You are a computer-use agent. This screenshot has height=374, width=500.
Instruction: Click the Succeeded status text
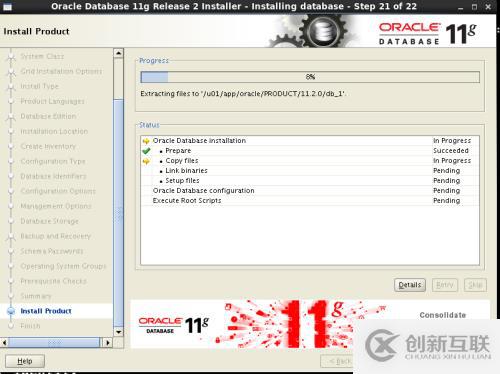pos(451,151)
